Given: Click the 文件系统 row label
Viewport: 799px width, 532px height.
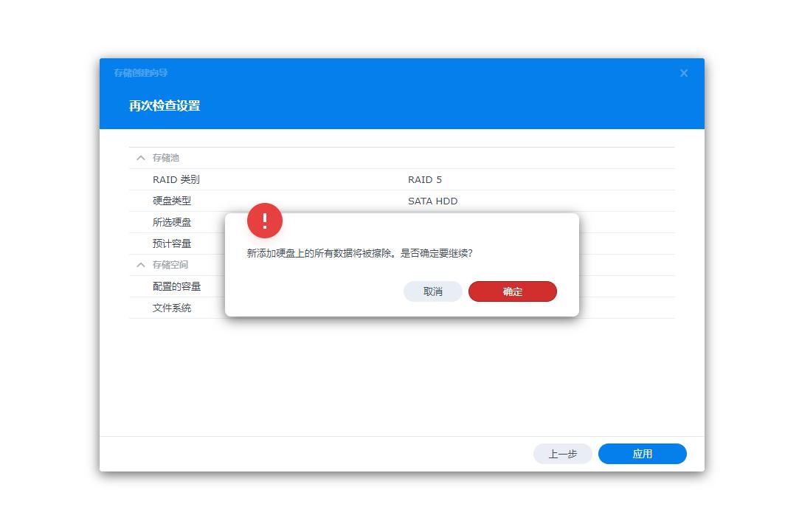Looking at the screenshot, I should (171, 308).
